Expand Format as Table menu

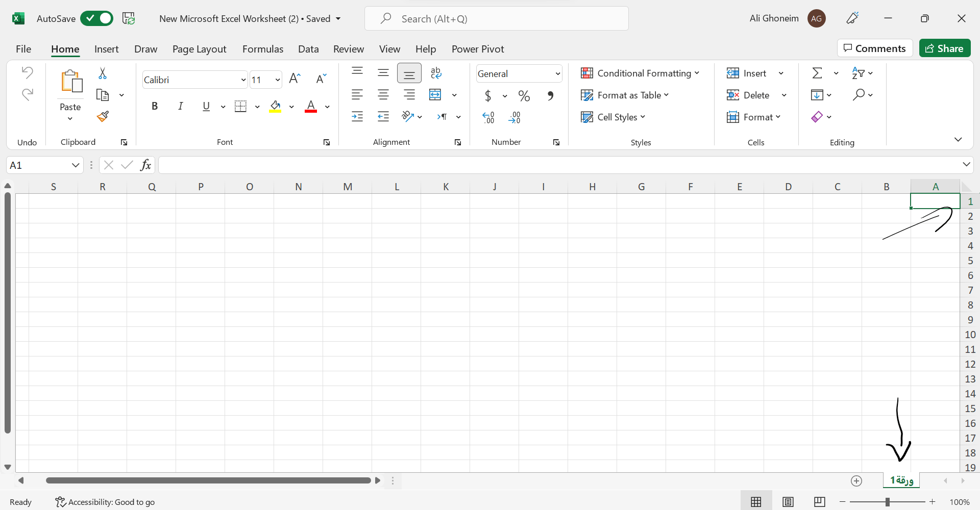(625, 95)
